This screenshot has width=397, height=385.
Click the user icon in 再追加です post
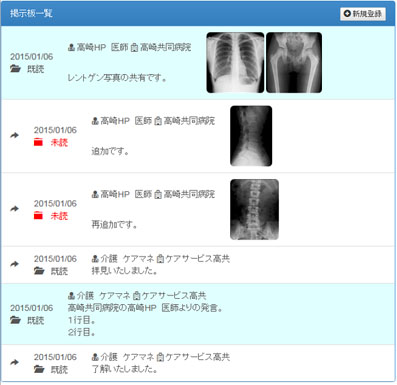[95, 194]
